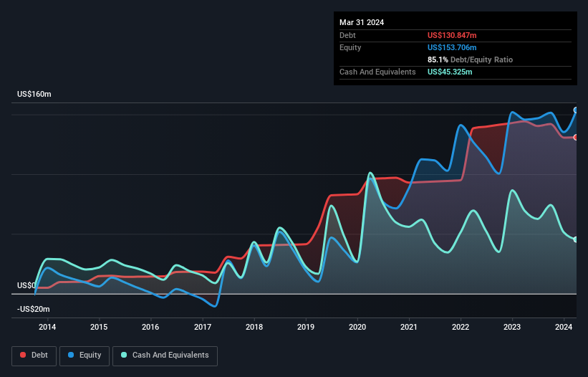Click the US$0 y-axis label

click(26, 285)
